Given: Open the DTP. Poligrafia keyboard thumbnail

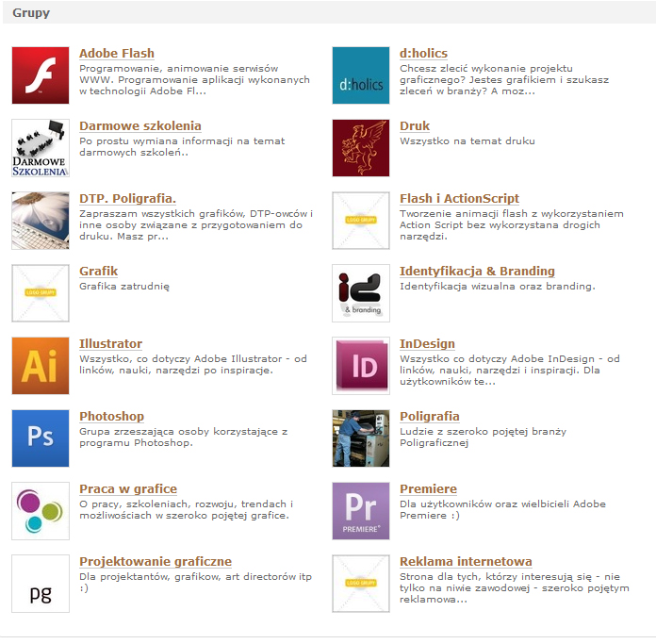Looking at the screenshot, I should point(41,221).
